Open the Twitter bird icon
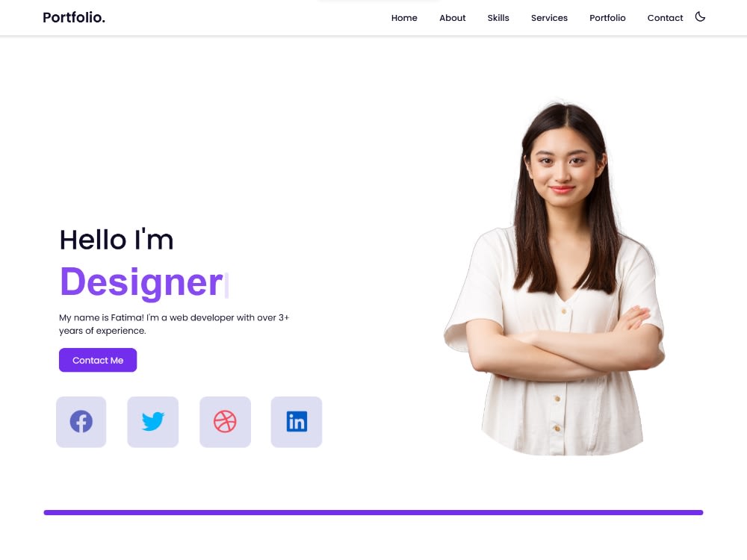747x560 pixels. tap(153, 422)
